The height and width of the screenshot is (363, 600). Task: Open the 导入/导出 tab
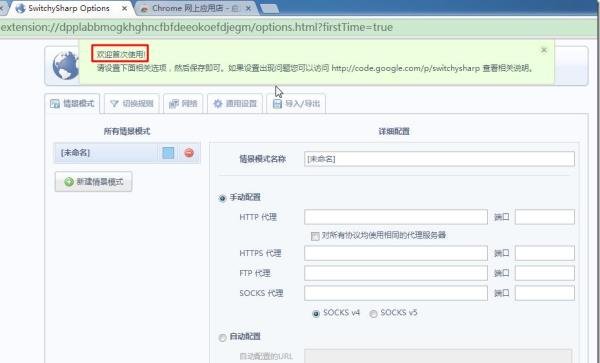point(296,104)
